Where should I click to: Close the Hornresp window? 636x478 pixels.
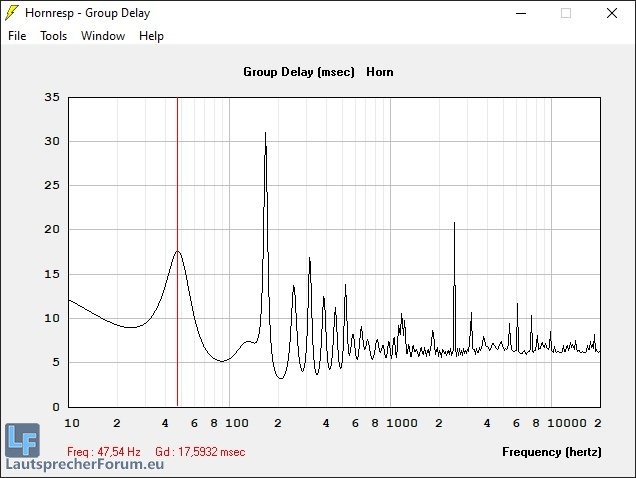[612, 13]
